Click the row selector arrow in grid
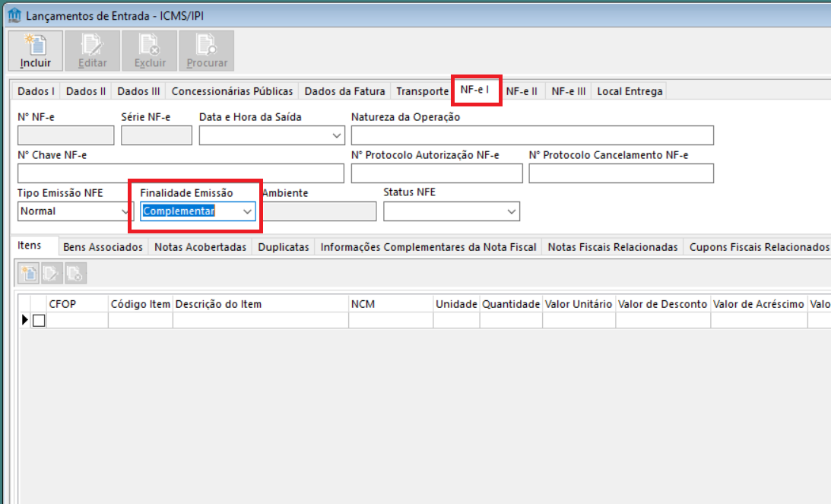 (x=24, y=320)
